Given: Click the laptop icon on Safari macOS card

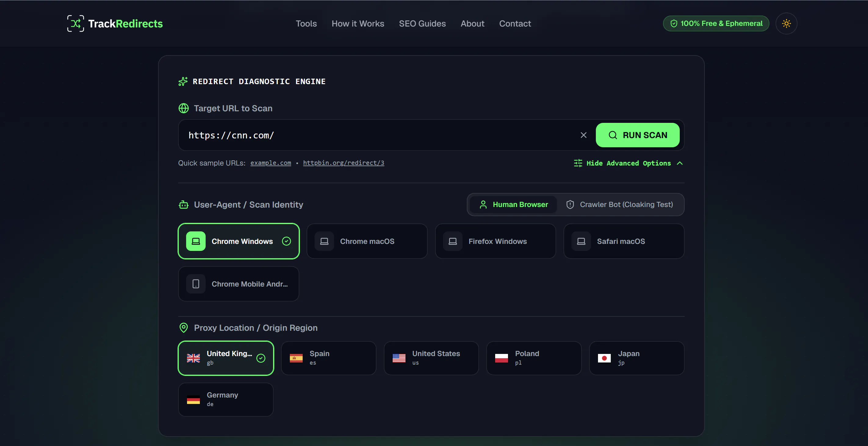Looking at the screenshot, I should [581, 241].
